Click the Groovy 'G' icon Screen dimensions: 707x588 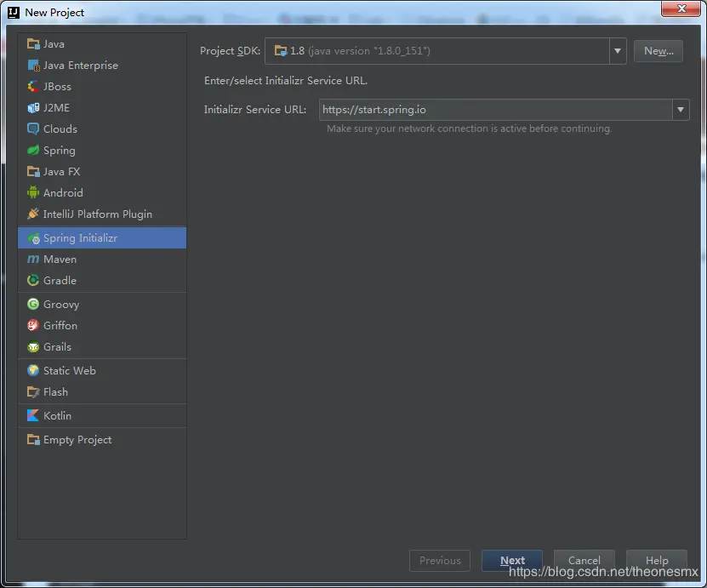[x=33, y=305]
